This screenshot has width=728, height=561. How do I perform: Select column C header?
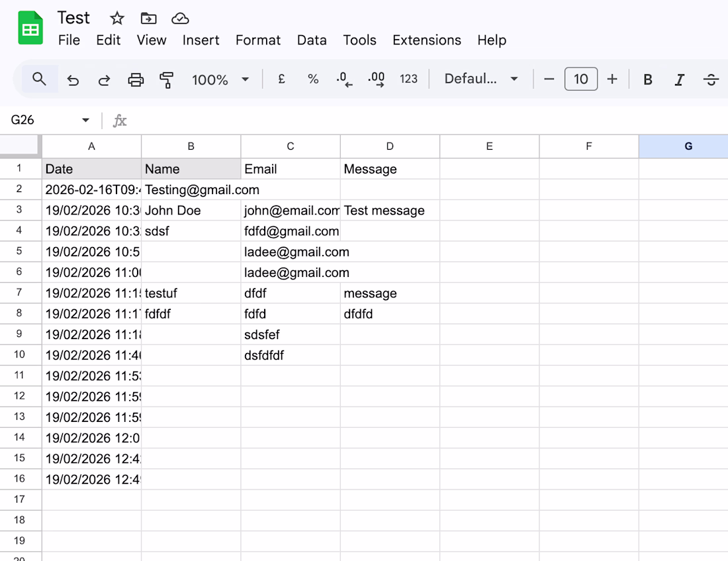point(290,146)
